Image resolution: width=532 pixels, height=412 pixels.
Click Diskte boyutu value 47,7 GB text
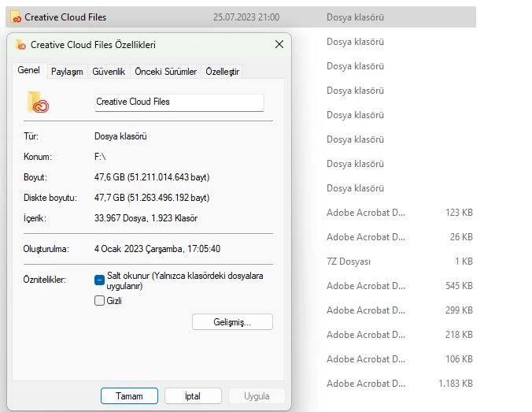[x=152, y=198]
